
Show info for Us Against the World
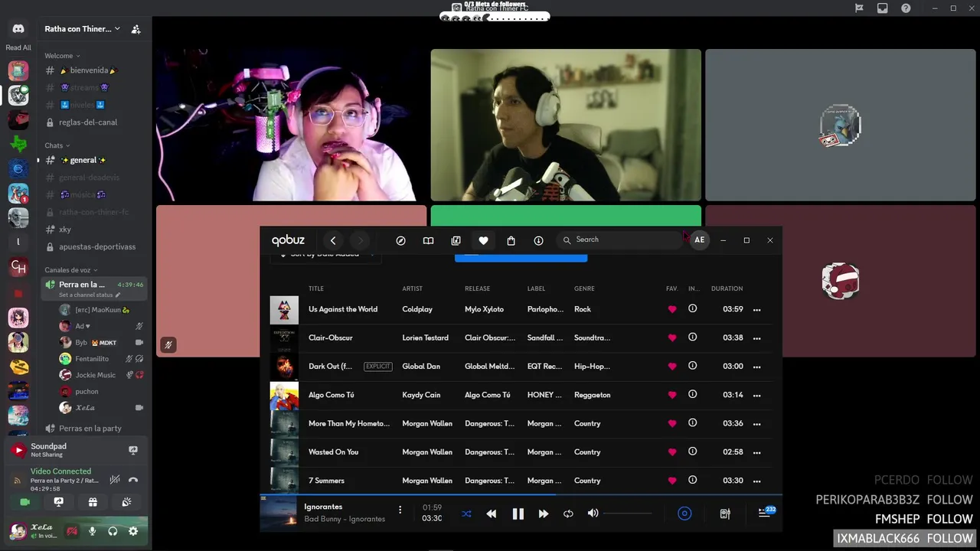coord(693,309)
